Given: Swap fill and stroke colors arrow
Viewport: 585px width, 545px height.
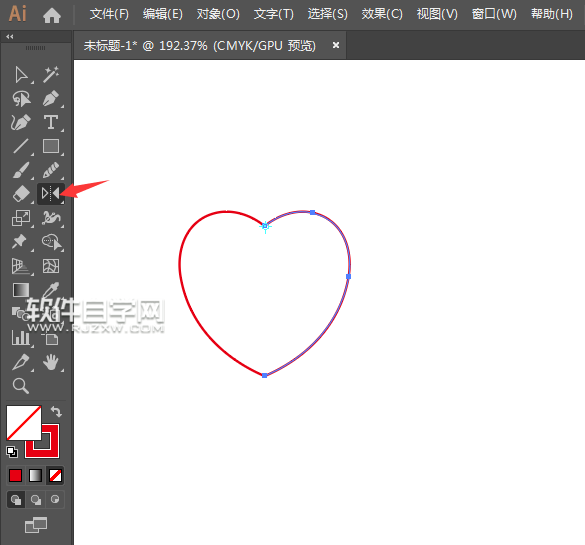Looking at the screenshot, I should pos(56,411).
